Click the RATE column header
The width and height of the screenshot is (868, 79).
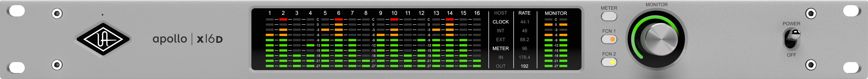point(524,13)
